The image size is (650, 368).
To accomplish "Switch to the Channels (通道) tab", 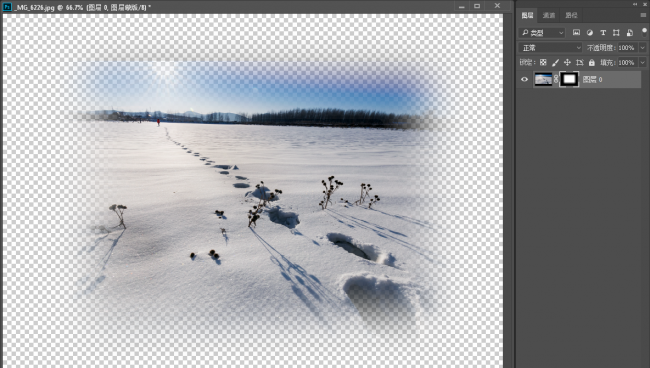I will 549,15.
